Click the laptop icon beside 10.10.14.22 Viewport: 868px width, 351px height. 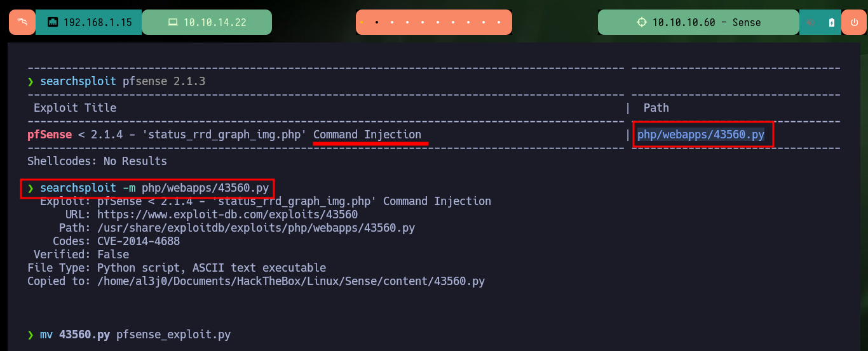coord(172,22)
